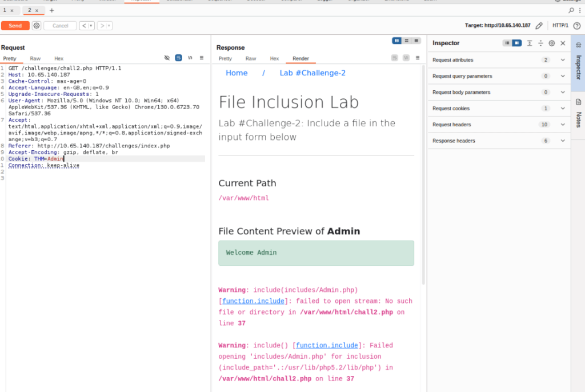The height and width of the screenshot is (392, 585).
Task: Select response Hex tab
Action: [275, 59]
